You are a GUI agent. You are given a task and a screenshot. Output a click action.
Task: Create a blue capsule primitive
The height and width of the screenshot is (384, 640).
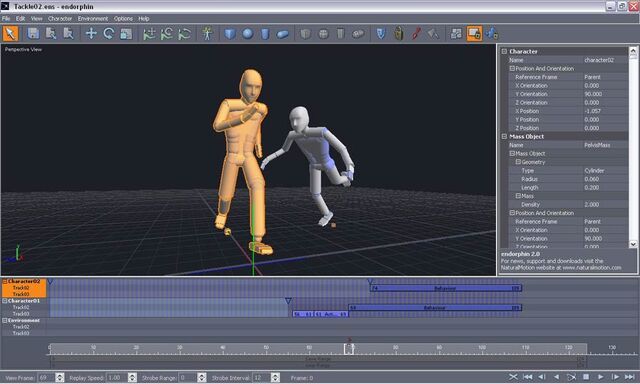click(282, 34)
